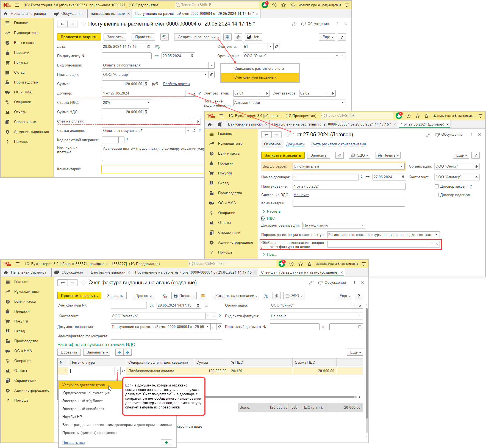The height and width of the screenshot is (448, 486).
Task: Open Погашение задолженности dropdown arrow
Action: click(343, 103)
